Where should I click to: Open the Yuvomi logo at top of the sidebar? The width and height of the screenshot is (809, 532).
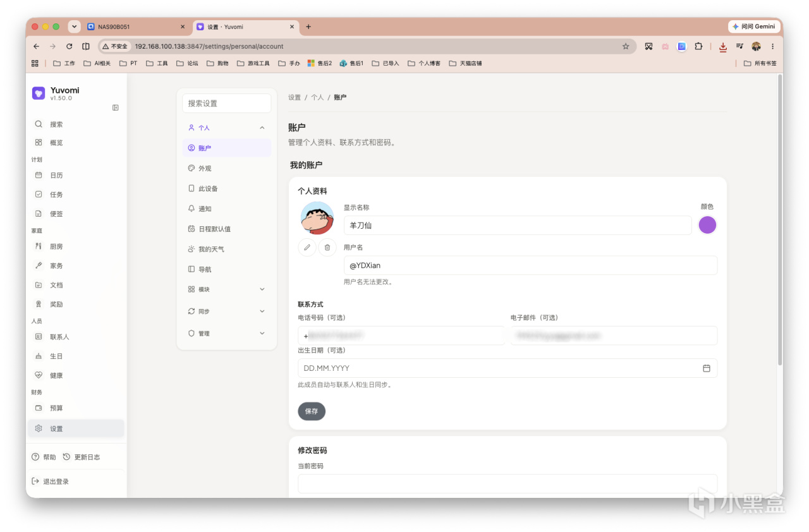39,94
